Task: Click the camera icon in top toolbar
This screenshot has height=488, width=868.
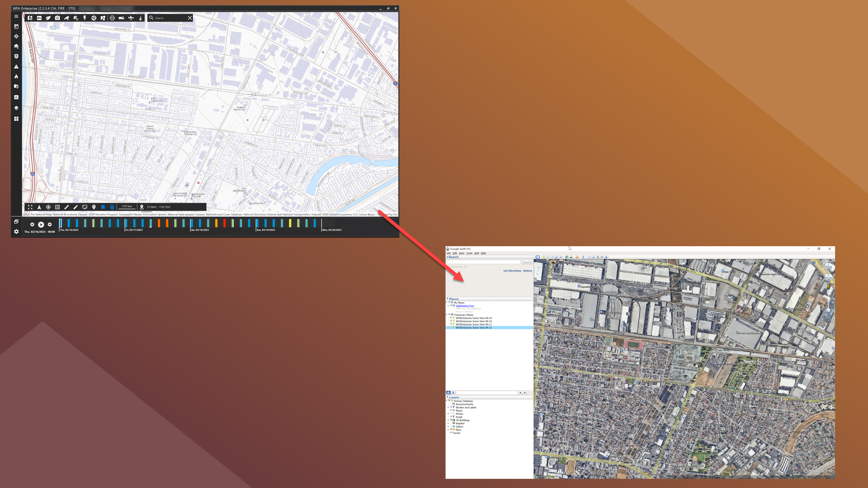Action: [57, 18]
